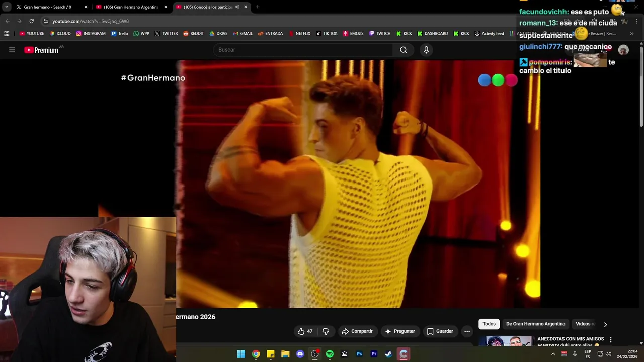Viewport: 644px width, 362px height.
Task: Open Steam from the taskbar
Action: pos(388,354)
